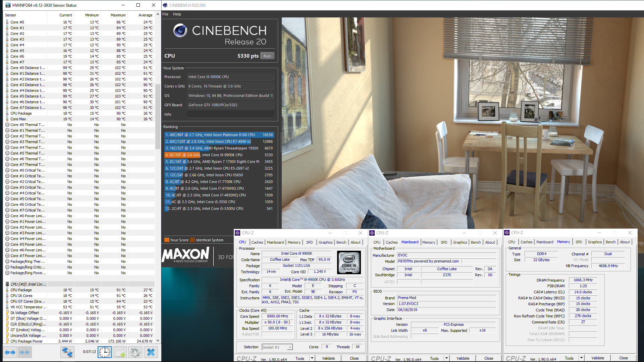Click Validate in CPU-Z Memory window
The image size is (644, 362).
click(598, 358)
